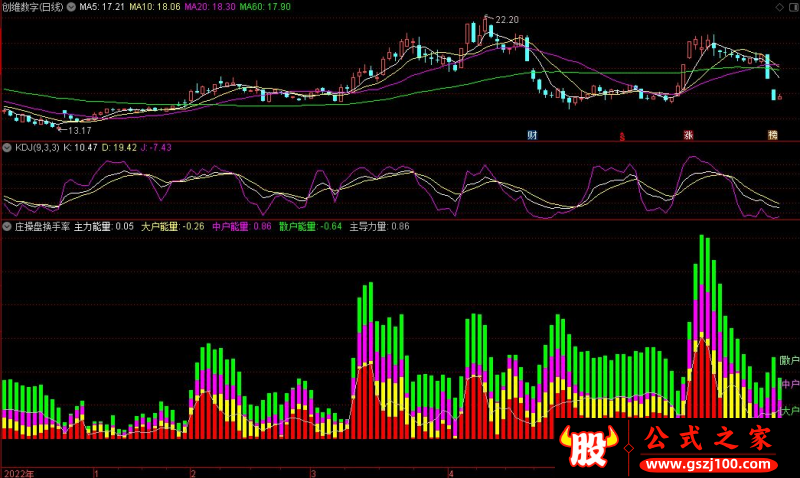
Task: Click the KDJ(9,3,3) indicator name
Action: click(x=36, y=147)
